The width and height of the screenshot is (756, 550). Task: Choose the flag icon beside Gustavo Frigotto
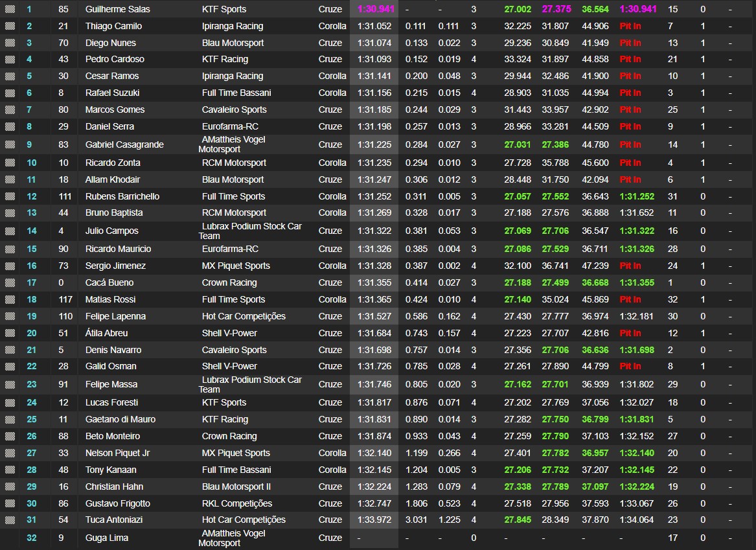click(x=10, y=504)
